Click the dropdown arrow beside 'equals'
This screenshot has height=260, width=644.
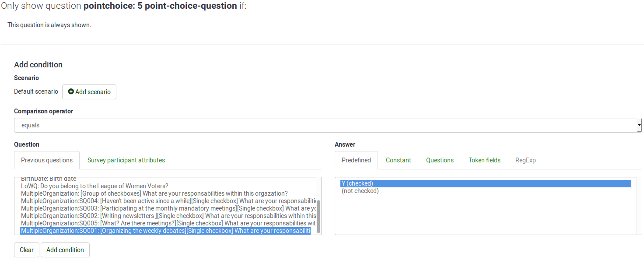point(639,125)
